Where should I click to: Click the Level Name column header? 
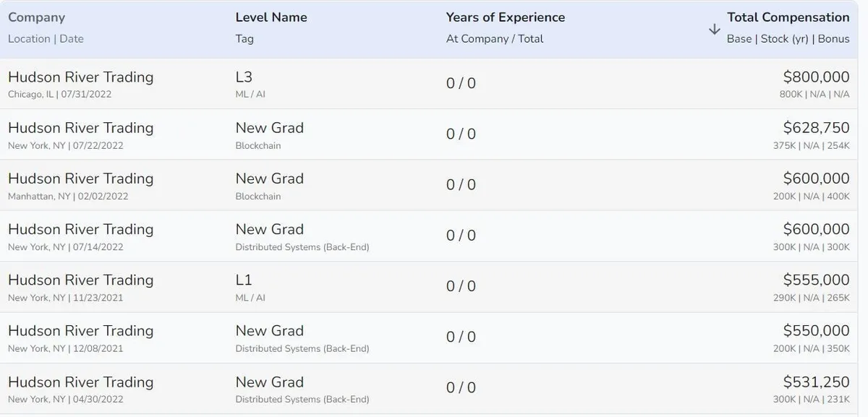271,17
